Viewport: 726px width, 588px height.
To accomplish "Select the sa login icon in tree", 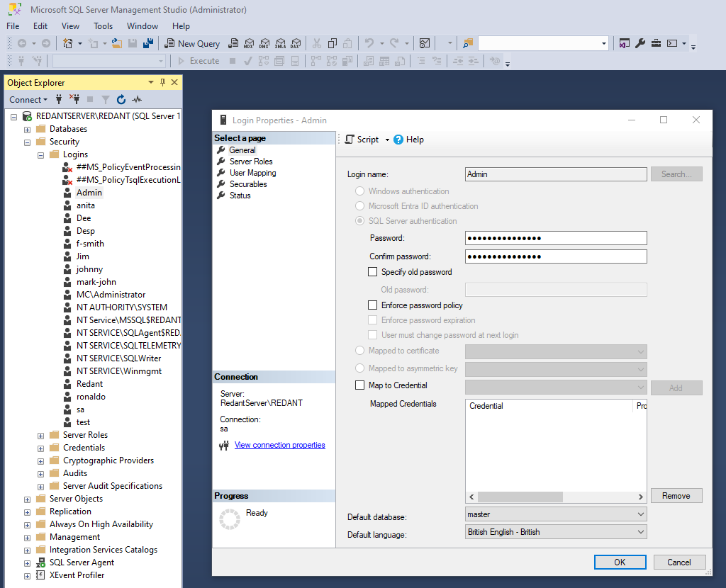I will tap(67, 409).
